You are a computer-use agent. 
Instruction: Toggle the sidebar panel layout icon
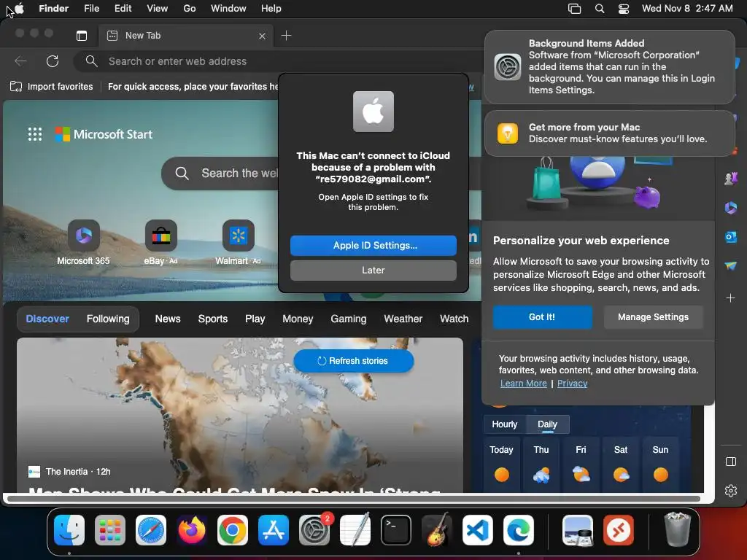coord(731,462)
